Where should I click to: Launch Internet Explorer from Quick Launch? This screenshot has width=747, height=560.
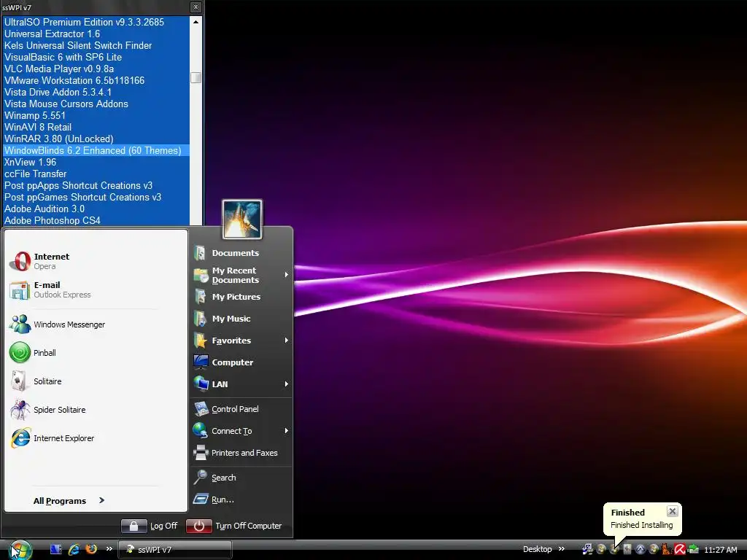[74, 549]
